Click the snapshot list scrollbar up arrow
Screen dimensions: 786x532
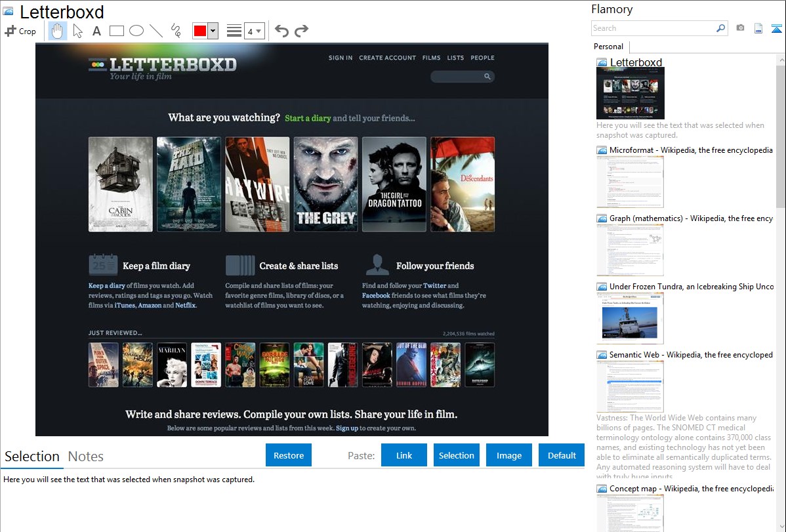pos(781,60)
